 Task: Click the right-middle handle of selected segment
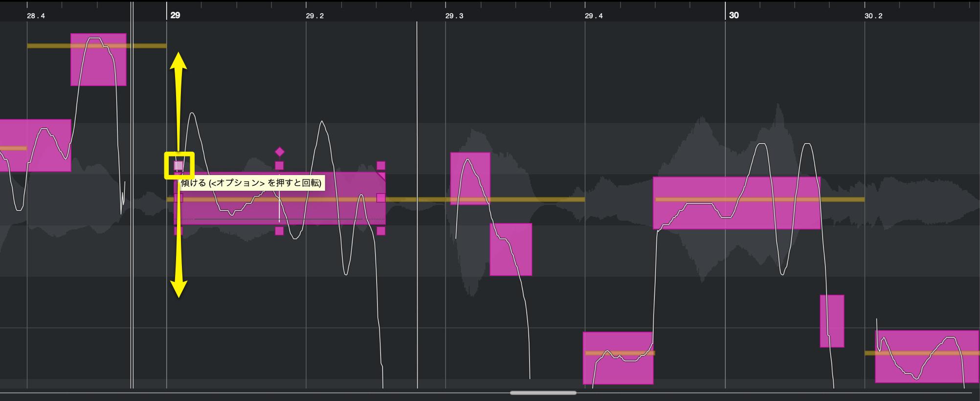click(381, 198)
